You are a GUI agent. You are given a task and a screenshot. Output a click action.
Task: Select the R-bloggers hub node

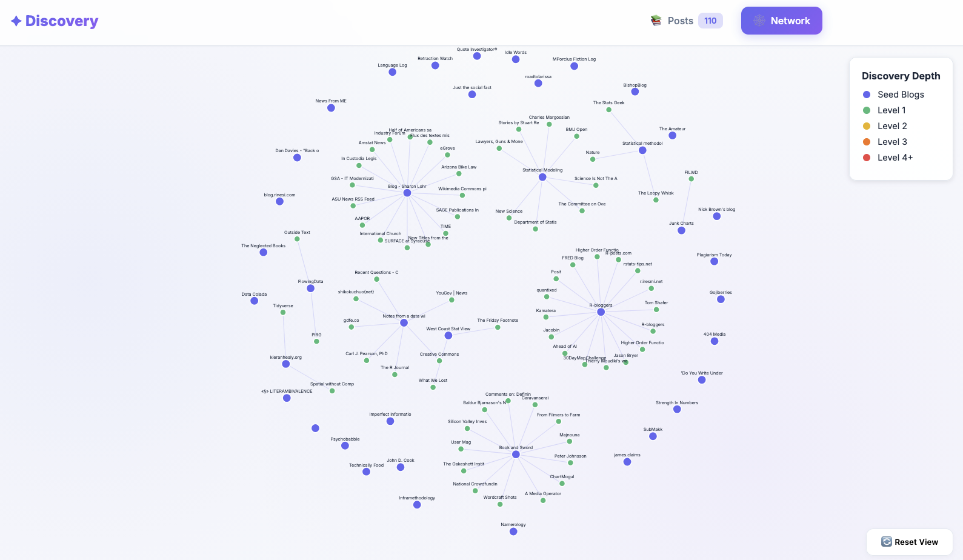(x=601, y=312)
